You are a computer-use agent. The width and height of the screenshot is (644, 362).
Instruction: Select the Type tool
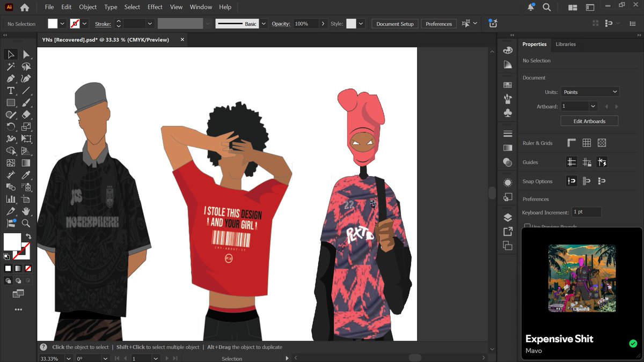pos(11,91)
